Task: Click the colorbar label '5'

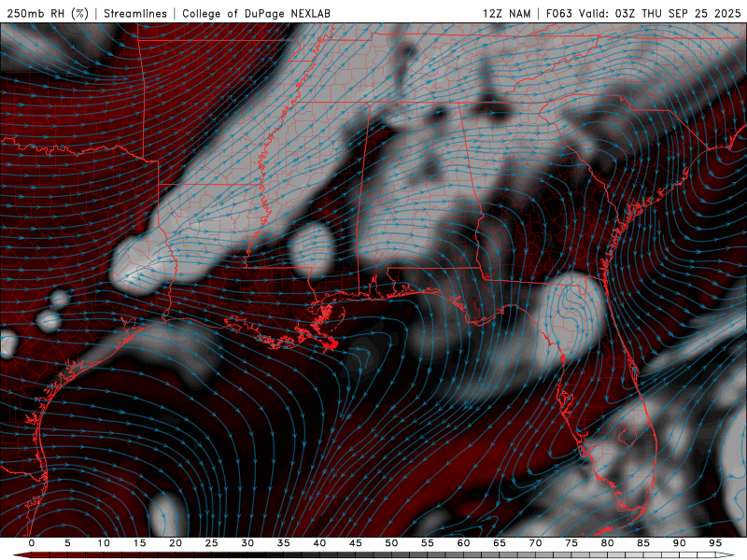Action: (x=67, y=543)
